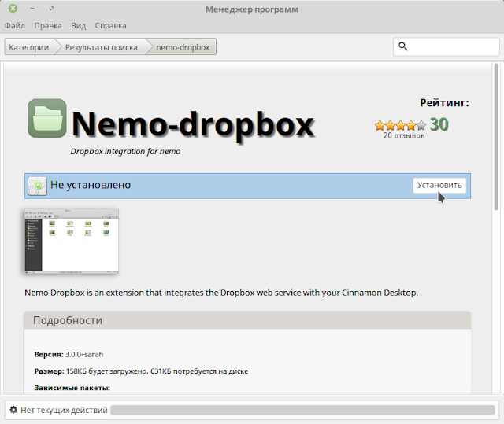Click the Dropbox integration for nemo subtitle
Screen dimensions: 504x424
(125, 151)
